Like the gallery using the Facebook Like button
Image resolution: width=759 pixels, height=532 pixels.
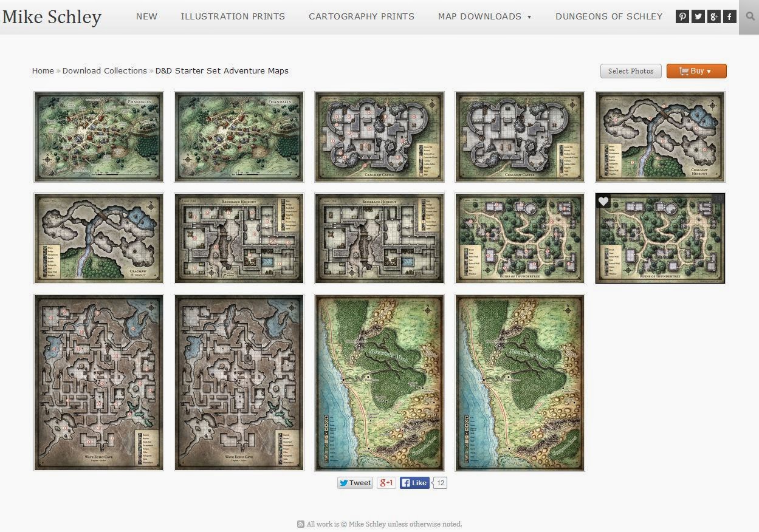click(x=414, y=482)
